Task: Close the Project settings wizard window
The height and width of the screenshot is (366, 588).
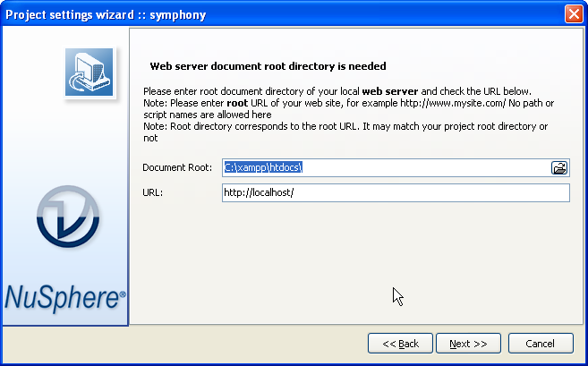Action: 574,14
